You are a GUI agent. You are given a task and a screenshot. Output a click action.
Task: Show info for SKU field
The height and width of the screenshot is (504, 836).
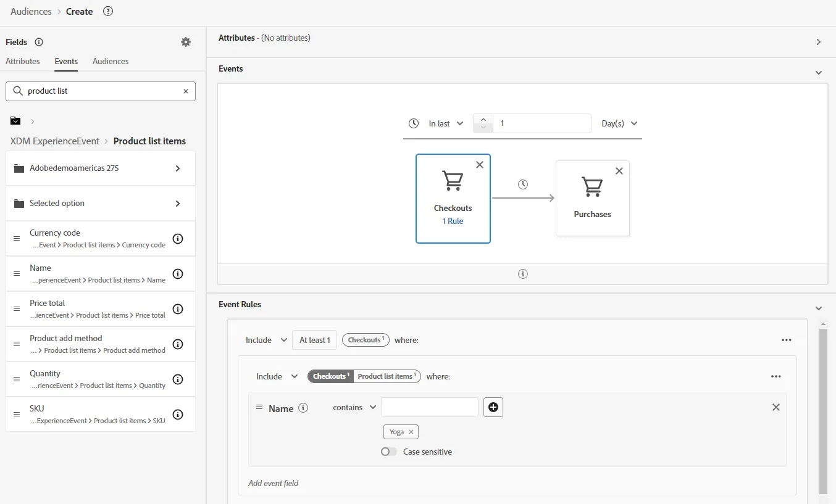[178, 414]
